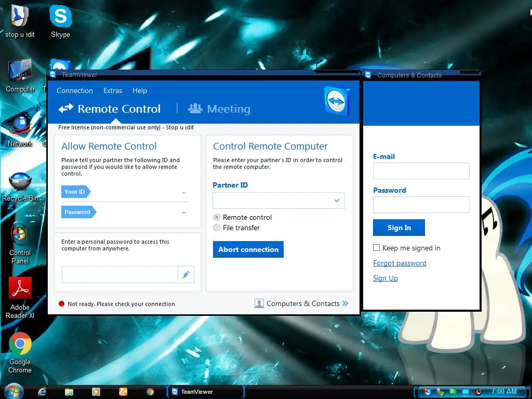This screenshot has width=532, height=399.
Task: Click the Computers & Contacts label link
Action: (x=303, y=303)
